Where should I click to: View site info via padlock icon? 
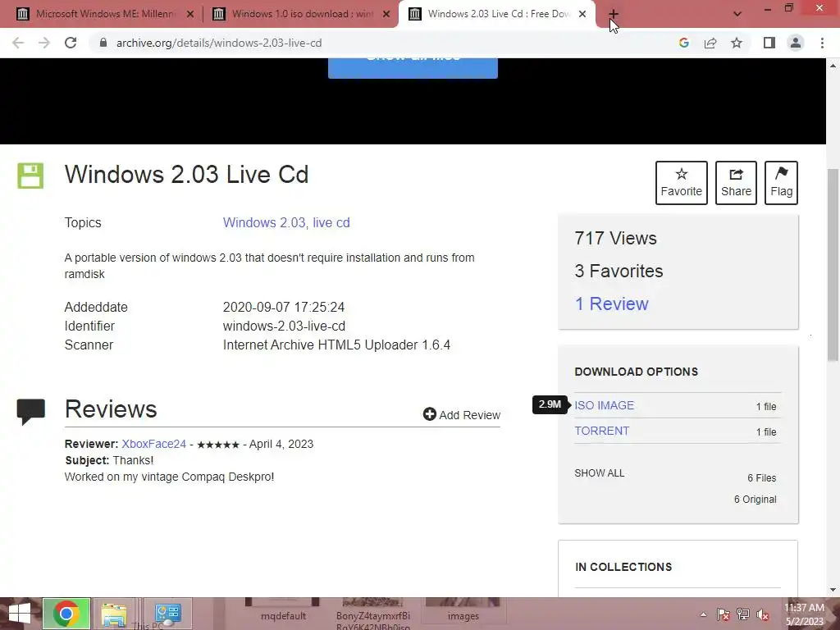pyautogui.click(x=103, y=43)
